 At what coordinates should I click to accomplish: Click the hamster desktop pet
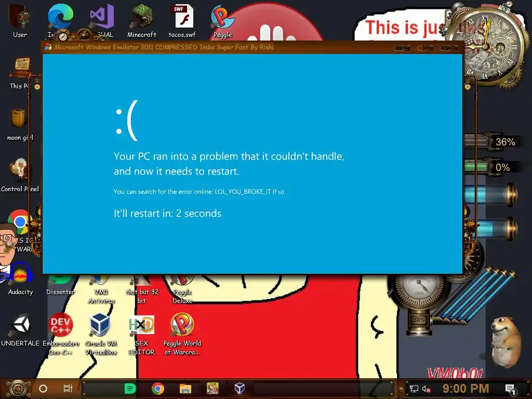pyautogui.click(x=506, y=341)
